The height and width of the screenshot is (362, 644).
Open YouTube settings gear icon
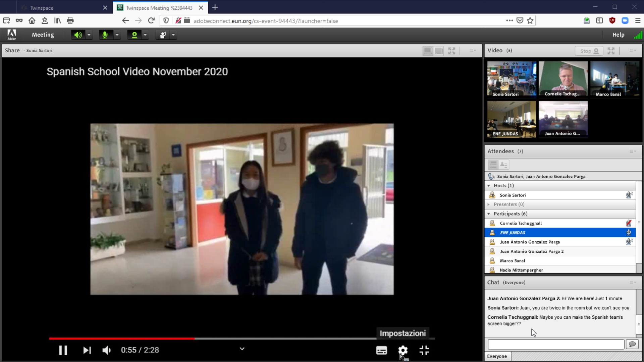point(403,350)
